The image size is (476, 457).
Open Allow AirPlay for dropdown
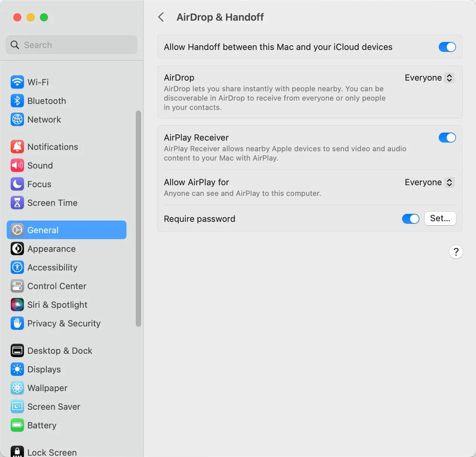click(x=429, y=182)
